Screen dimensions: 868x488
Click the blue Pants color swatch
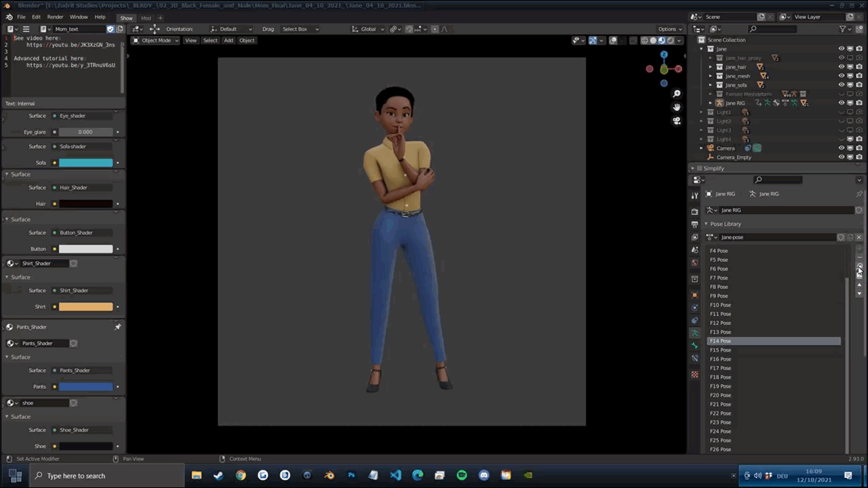coord(85,386)
